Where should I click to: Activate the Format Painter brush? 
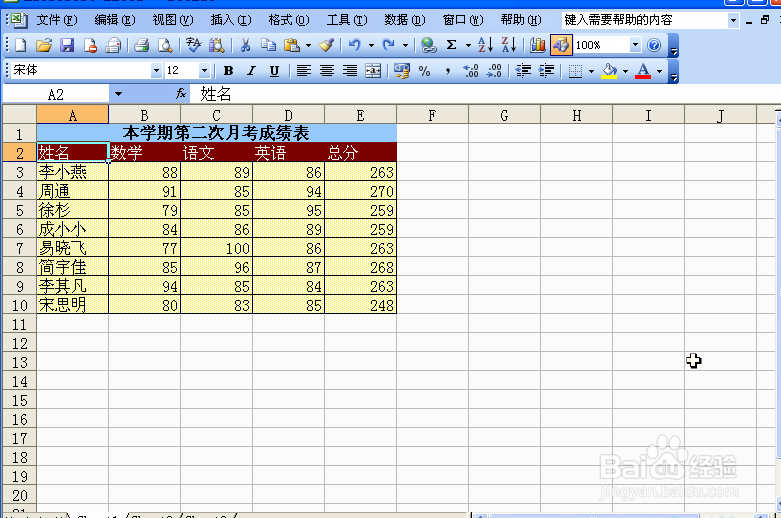coord(326,45)
